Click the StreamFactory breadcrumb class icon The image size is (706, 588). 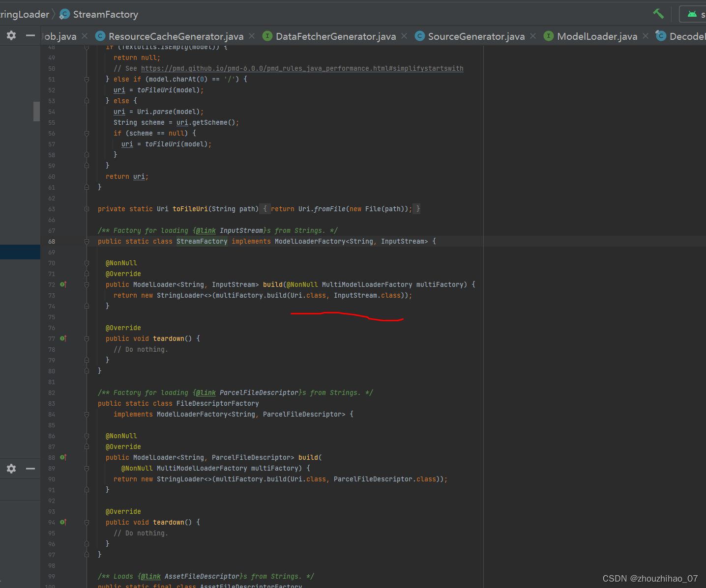tap(64, 14)
